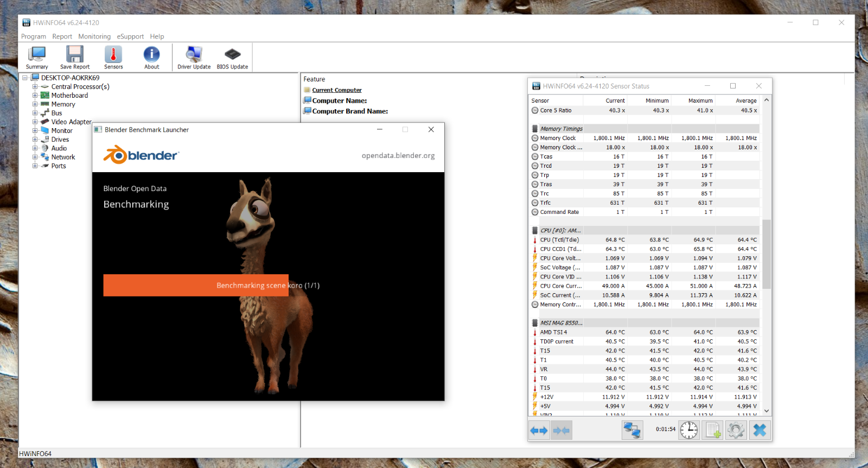
Task: Collapse the DESKTOP-AOKRK69 tree root
Action: (x=25, y=78)
